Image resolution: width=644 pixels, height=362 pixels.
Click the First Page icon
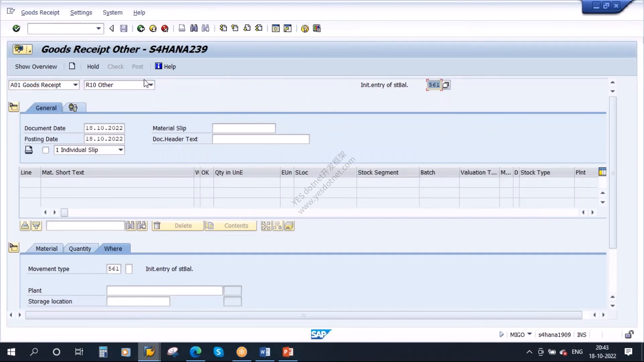coord(223,28)
